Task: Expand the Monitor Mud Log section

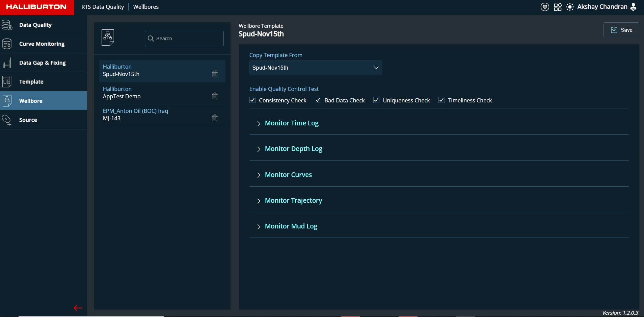Action: coord(291,226)
